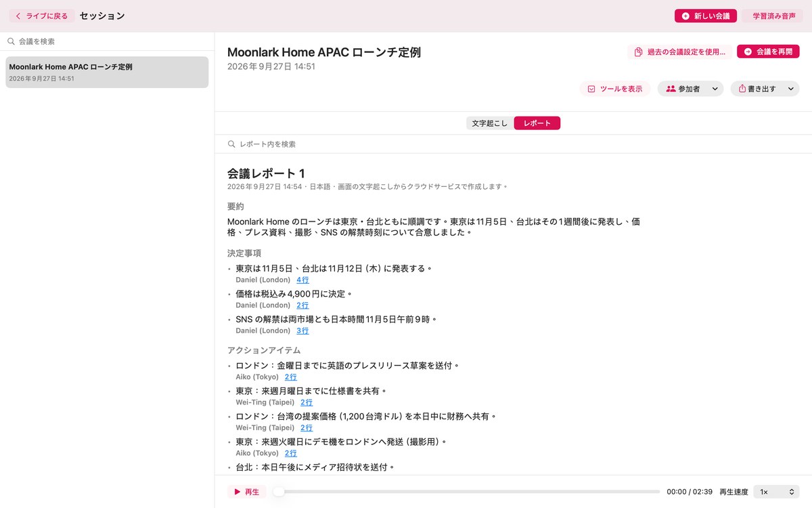812x508 pixels.
Task: Click the people icon in 参加者
Action: click(x=671, y=89)
